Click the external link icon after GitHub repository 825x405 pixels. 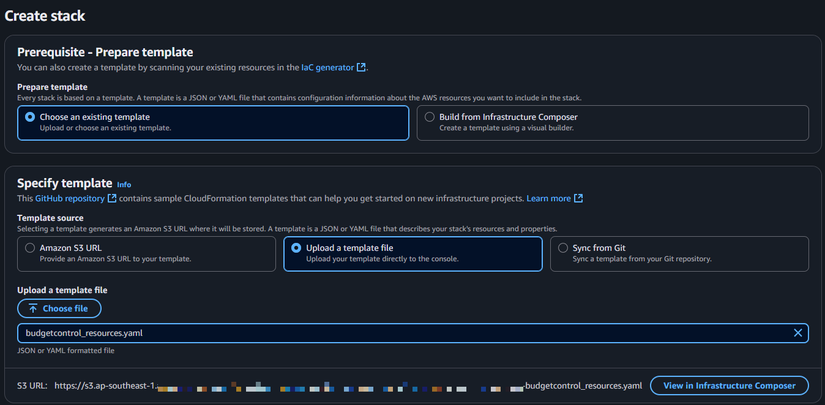coord(112,198)
